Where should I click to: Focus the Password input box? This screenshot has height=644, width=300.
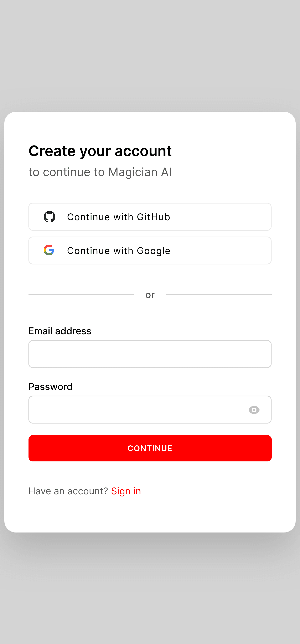pos(150,410)
